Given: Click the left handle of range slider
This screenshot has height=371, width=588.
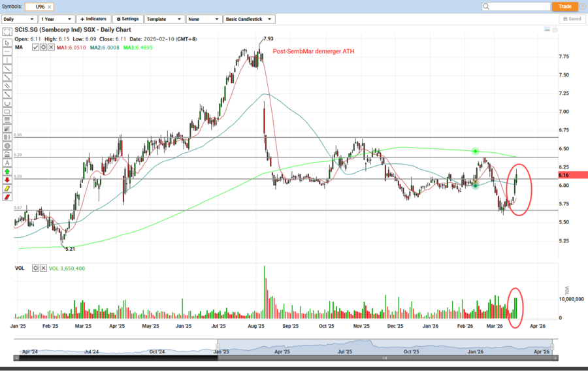Looking at the screenshot, I should tap(218, 346).
